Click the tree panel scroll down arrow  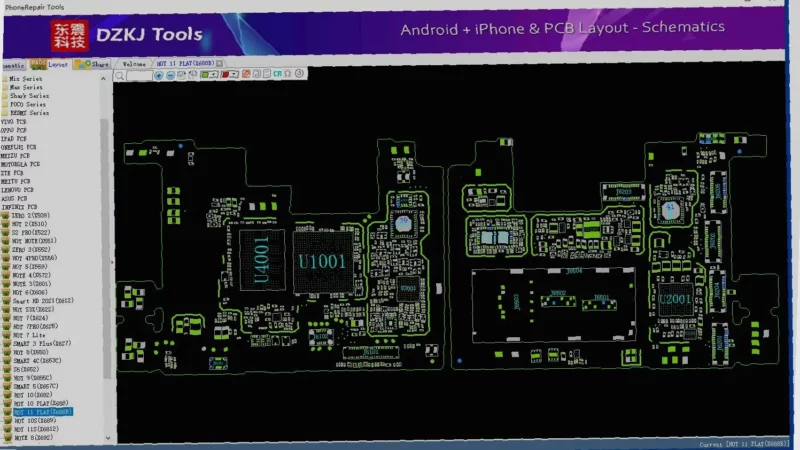[x=108, y=438]
